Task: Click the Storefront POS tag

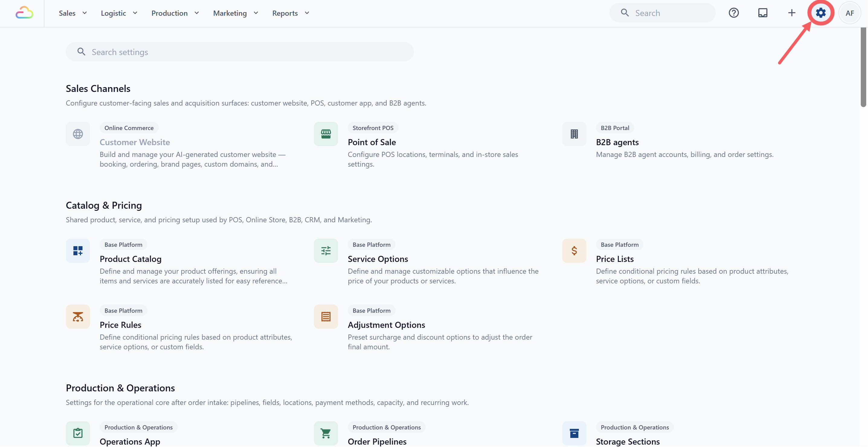Action: [373, 128]
